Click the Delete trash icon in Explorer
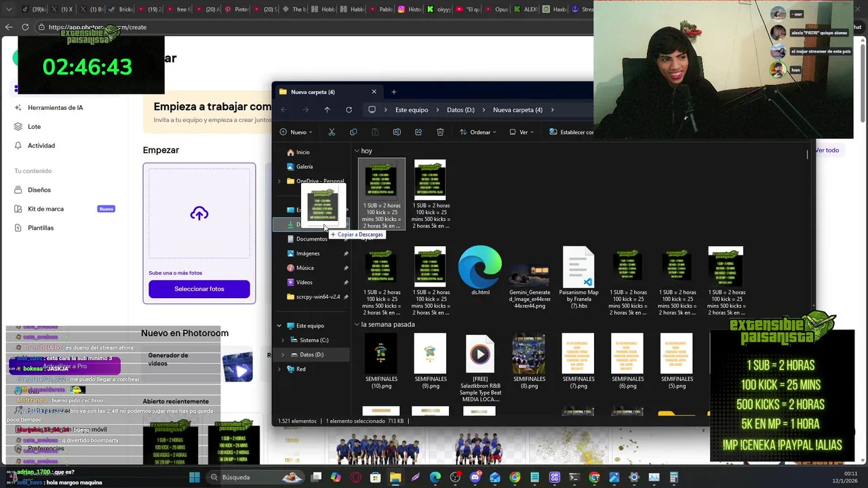The height and width of the screenshot is (488, 868). pos(440,132)
